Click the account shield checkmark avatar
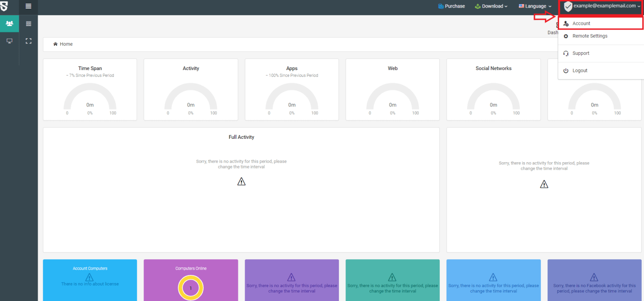 [x=568, y=6]
